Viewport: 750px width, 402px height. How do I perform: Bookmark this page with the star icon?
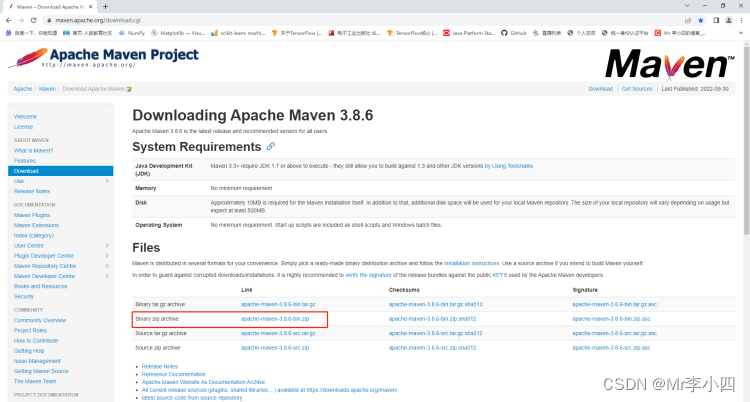701,20
